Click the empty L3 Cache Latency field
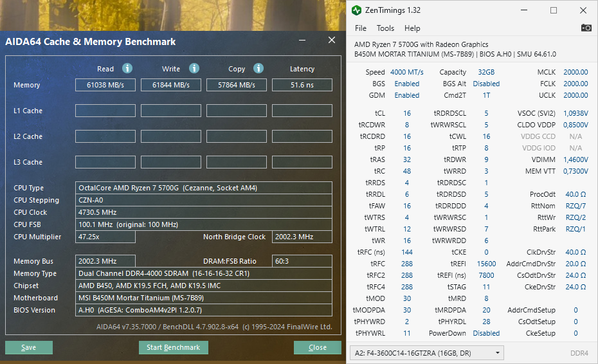The image size is (598, 364). coord(302,162)
